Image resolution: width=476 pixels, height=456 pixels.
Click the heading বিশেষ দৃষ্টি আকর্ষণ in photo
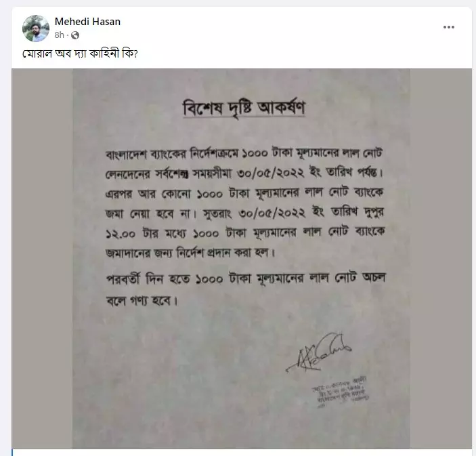click(x=244, y=108)
